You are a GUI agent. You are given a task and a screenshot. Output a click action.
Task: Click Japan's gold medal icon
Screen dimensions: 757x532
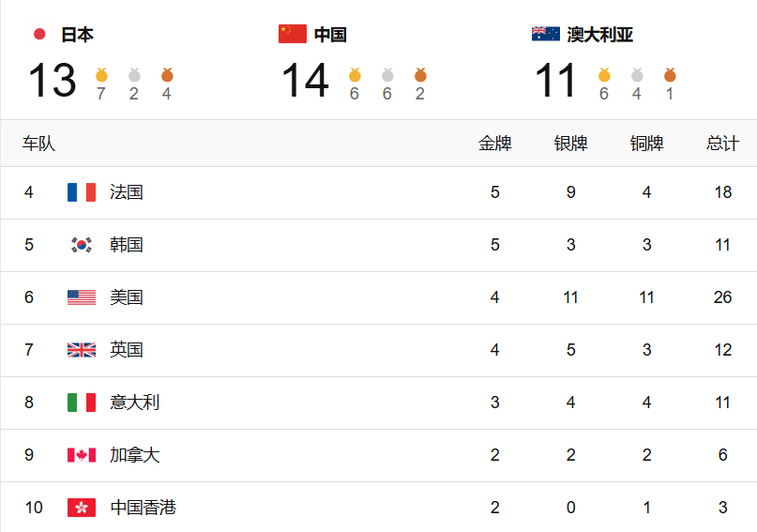pos(101,75)
